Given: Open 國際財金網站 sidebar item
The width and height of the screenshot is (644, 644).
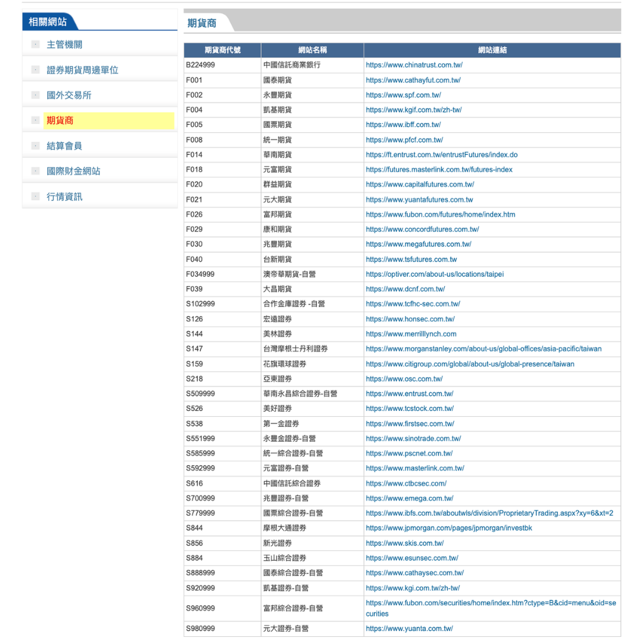Looking at the screenshot, I should [73, 171].
